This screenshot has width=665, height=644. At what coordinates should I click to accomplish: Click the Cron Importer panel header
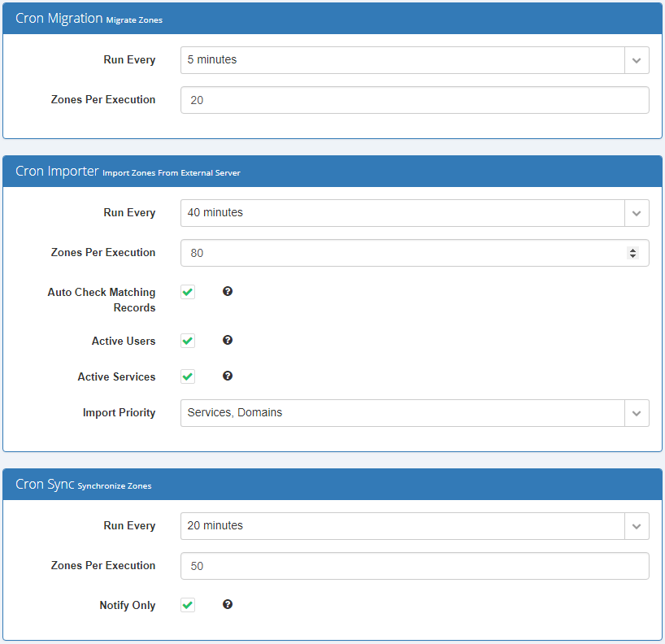[x=332, y=172]
